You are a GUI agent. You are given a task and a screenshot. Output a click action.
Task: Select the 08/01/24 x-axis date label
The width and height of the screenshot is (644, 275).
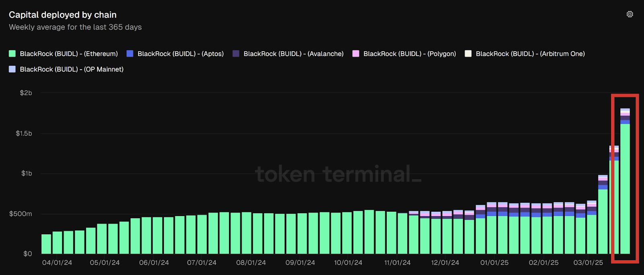tap(251, 262)
